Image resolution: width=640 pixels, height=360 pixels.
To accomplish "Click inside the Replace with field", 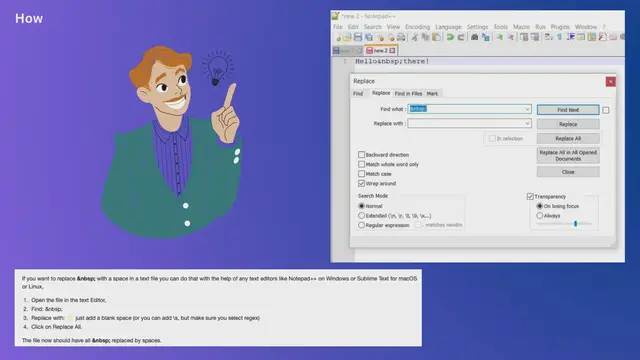I will pos(469,123).
